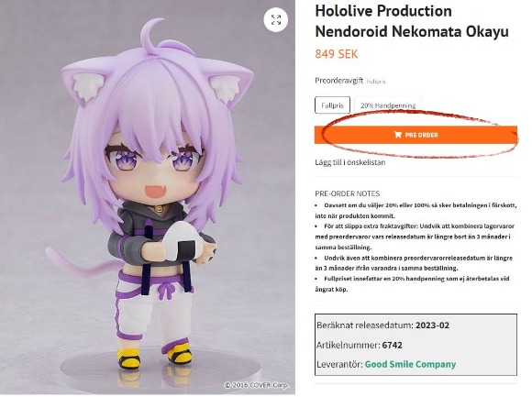Click the PRE-ORDER NOTES heading

[x=348, y=193]
